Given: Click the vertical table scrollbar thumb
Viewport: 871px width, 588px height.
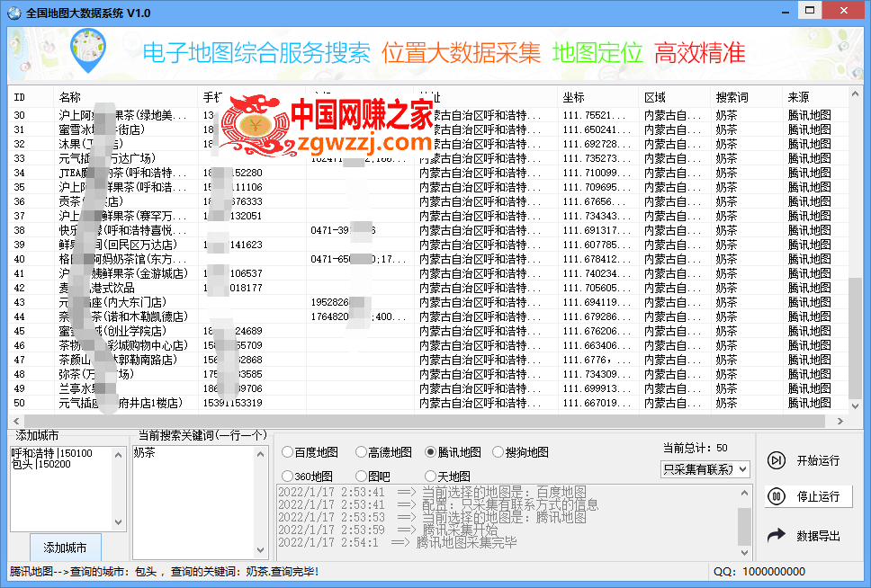Looking at the screenshot, I should click(855, 337).
